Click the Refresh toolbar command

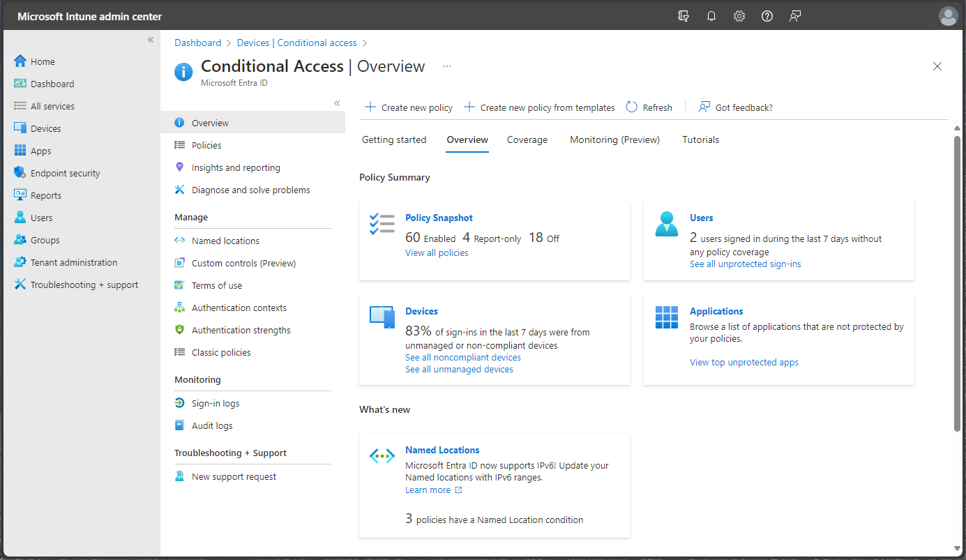[x=649, y=107]
